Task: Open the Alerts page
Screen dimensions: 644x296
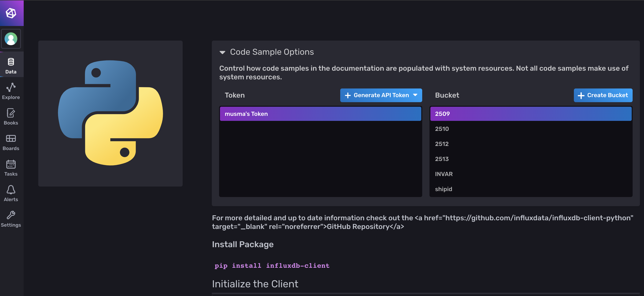Action: [11, 193]
